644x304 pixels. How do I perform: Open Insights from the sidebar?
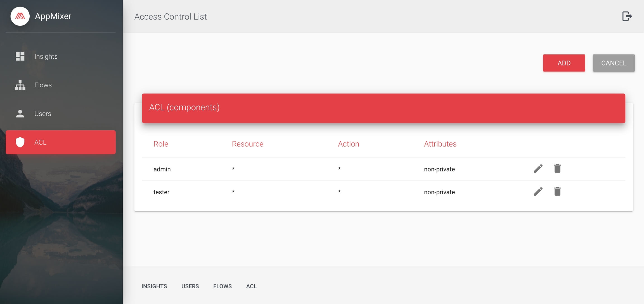[x=46, y=56]
